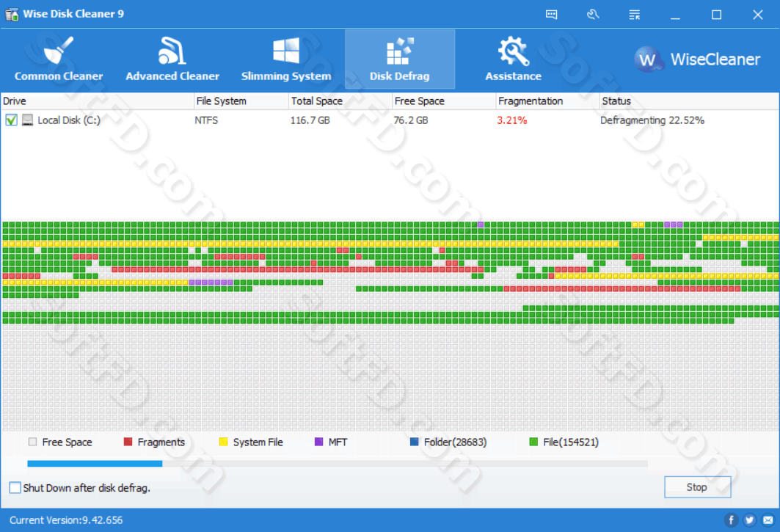Image resolution: width=780 pixels, height=532 pixels.
Task: Click the NTFS file system cell
Action: (206, 120)
